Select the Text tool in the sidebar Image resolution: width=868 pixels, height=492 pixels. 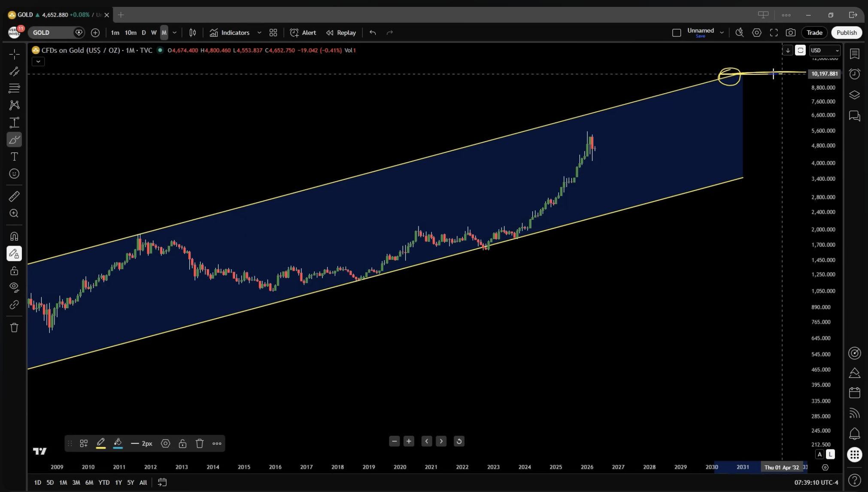pyautogui.click(x=14, y=157)
